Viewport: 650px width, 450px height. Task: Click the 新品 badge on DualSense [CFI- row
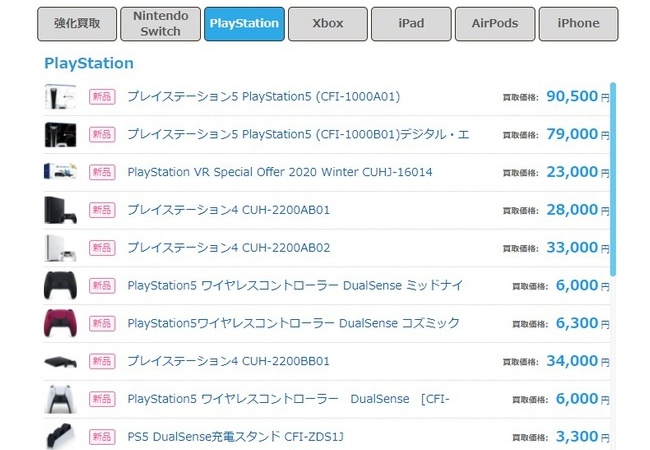(102, 399)
